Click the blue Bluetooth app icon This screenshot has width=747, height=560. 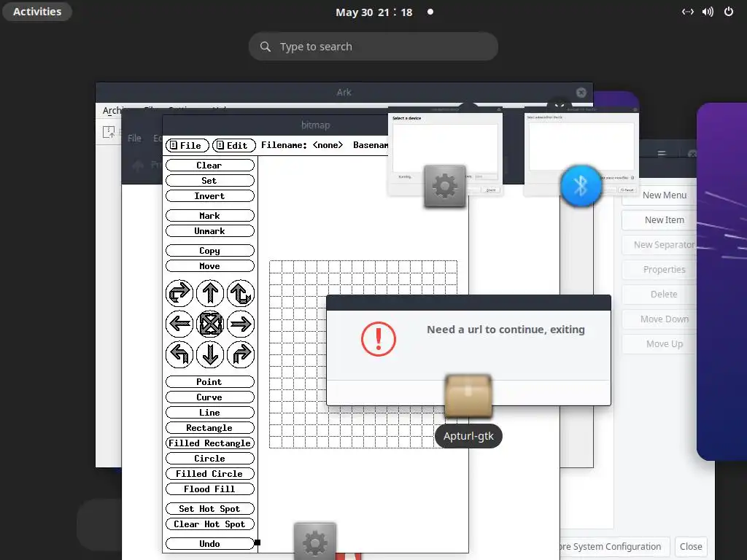click(x=581, y=186)
